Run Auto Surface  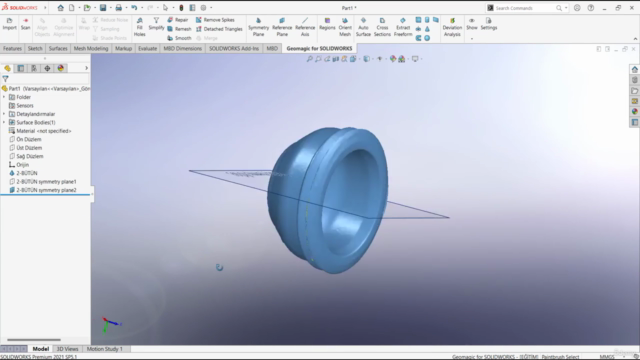coord(363,27)
